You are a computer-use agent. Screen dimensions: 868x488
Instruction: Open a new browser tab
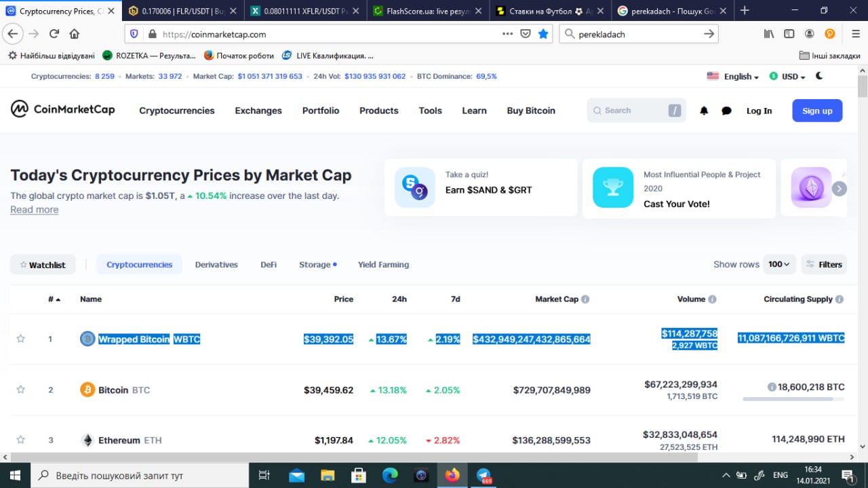click(745, 10)
